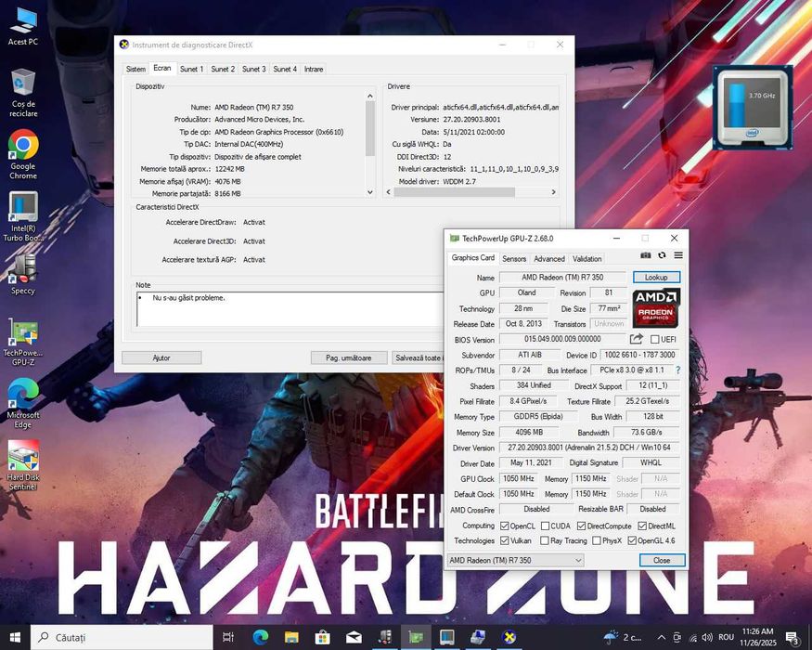Take a GPU-Z screenshot with camera icon
This screenshot has height=650, width=812.
(x=645, y=255)
